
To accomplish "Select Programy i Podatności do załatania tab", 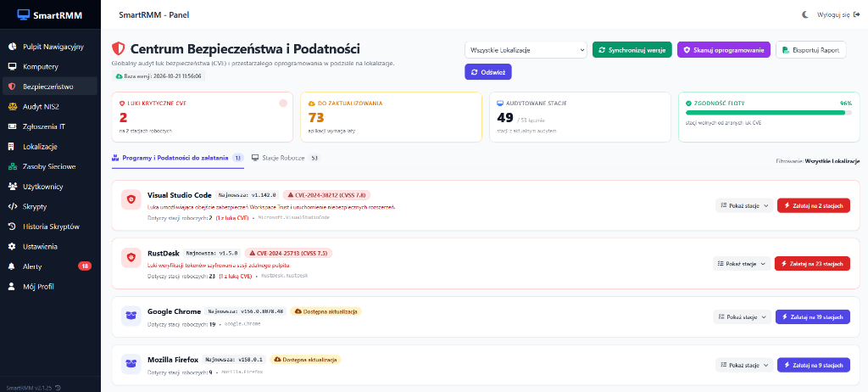I will pyautogui.click(x=177, y=158).
